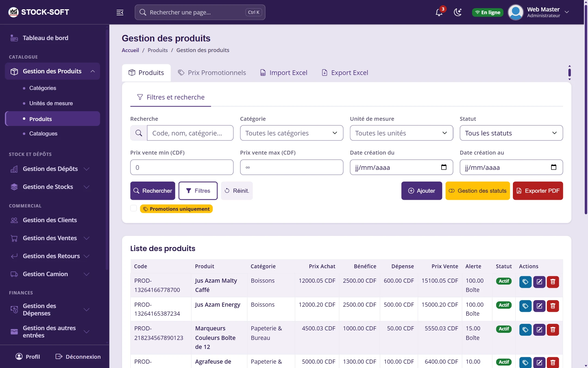Click the Filtres button
The height and width of the screenshot is (368, 588).
tap(198, 191)
